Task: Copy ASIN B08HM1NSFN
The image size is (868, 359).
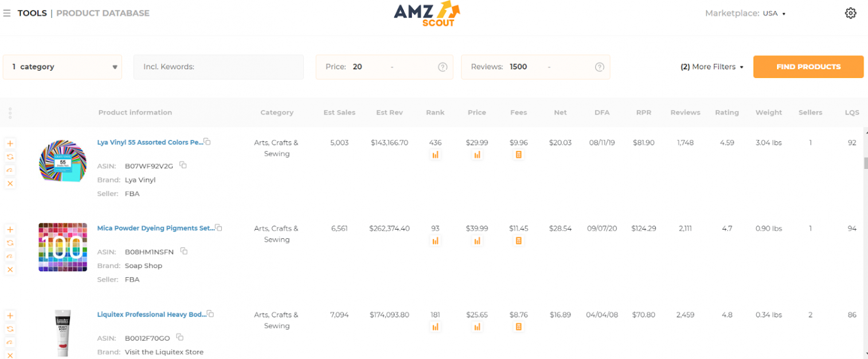Action: point(184,251)
